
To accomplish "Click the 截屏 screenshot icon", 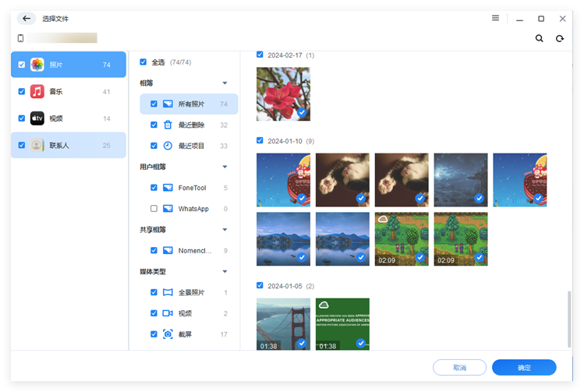I will pyautogui.click(x=168, y=334).
